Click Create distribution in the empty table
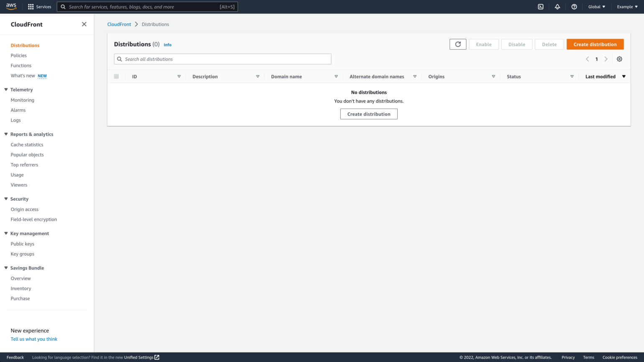 (x=369, y=114)
